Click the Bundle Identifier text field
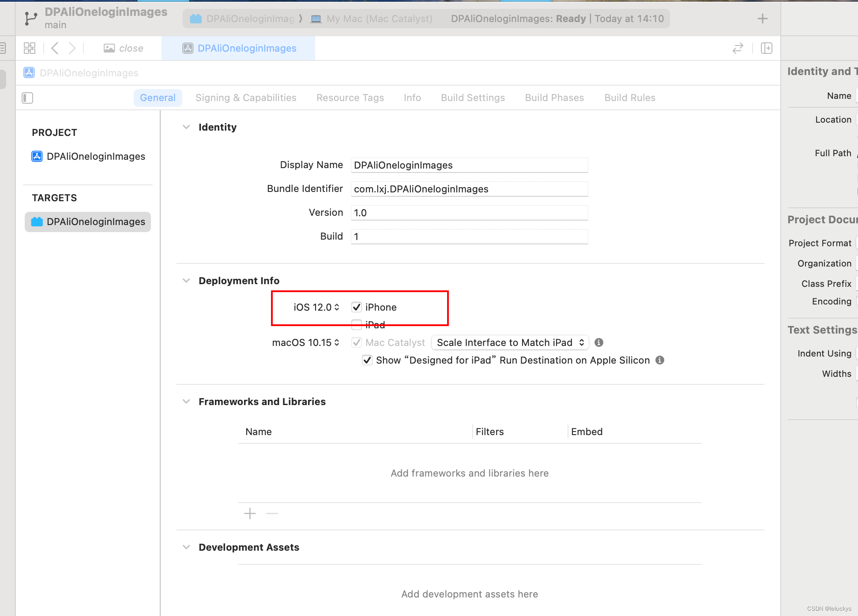The width and height of the screenshot is (858, 616). (x=469, y=189)
